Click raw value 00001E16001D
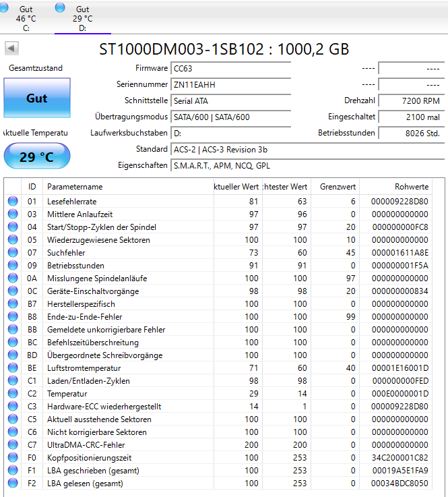The height and width of the screenshot is (497, 448). (399, 368)
